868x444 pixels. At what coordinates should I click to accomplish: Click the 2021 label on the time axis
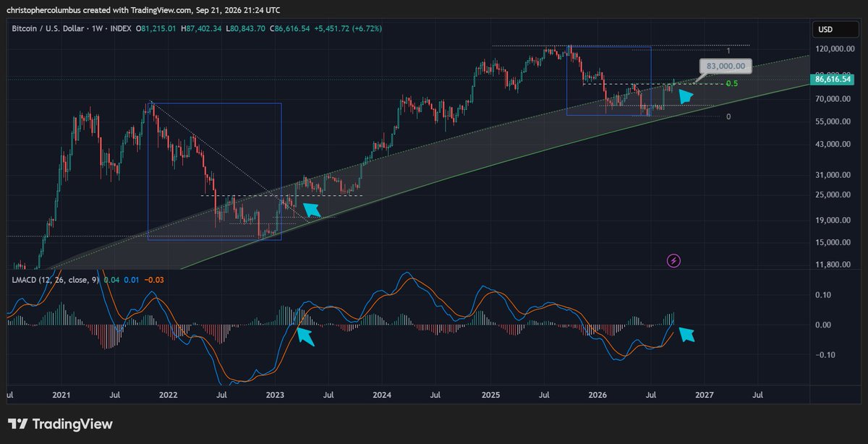coord(61,396)
